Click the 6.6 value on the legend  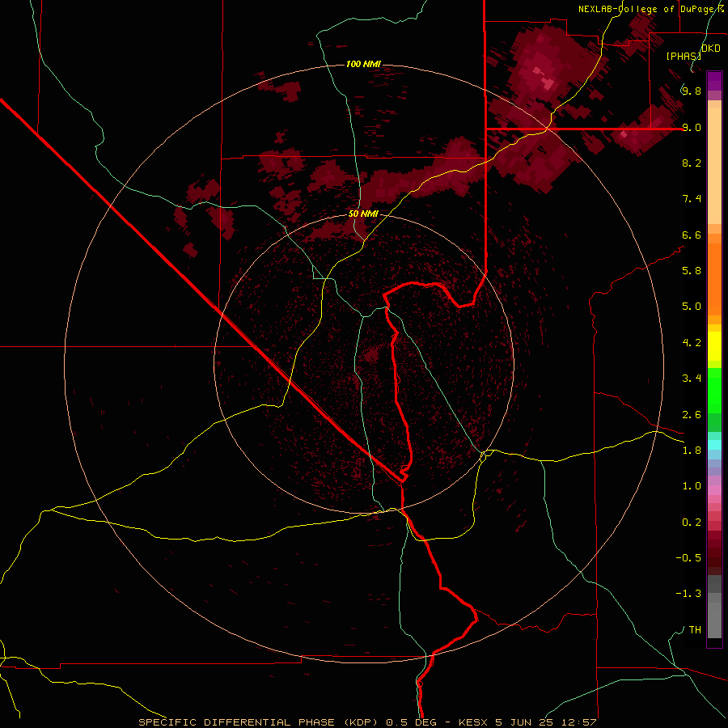692,235
